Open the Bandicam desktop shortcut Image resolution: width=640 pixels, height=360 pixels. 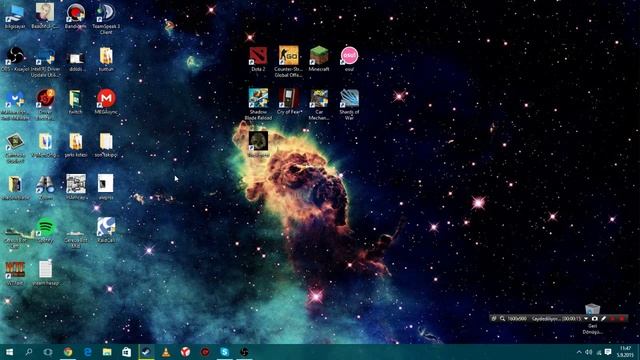(x=76, y=13)
